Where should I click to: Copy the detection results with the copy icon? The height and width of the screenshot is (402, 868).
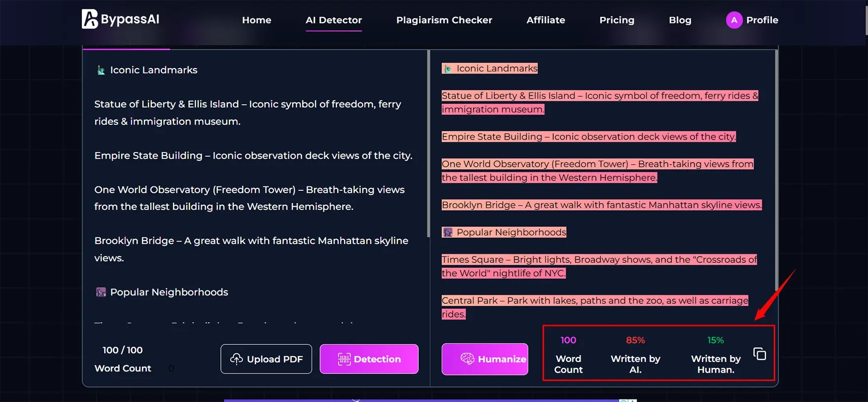(x=759, y=354)
